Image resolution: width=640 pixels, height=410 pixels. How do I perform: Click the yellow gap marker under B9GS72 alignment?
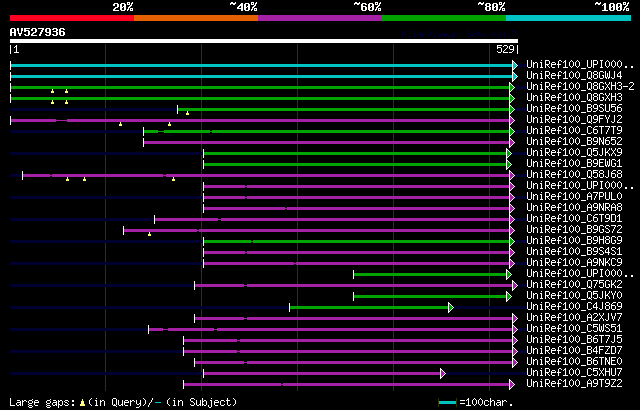point(149,234)
